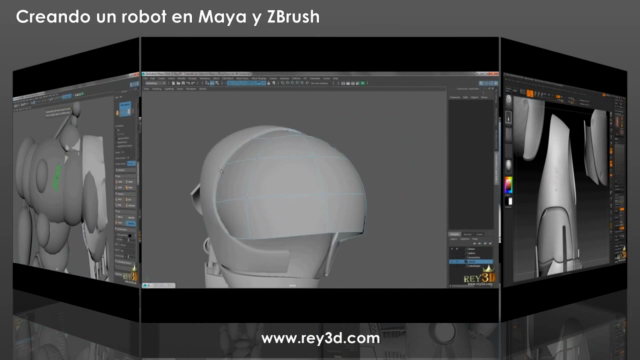Open the viewport Lighting panel menu
Viewport: 640px width, 360px height.
(169, 89)
